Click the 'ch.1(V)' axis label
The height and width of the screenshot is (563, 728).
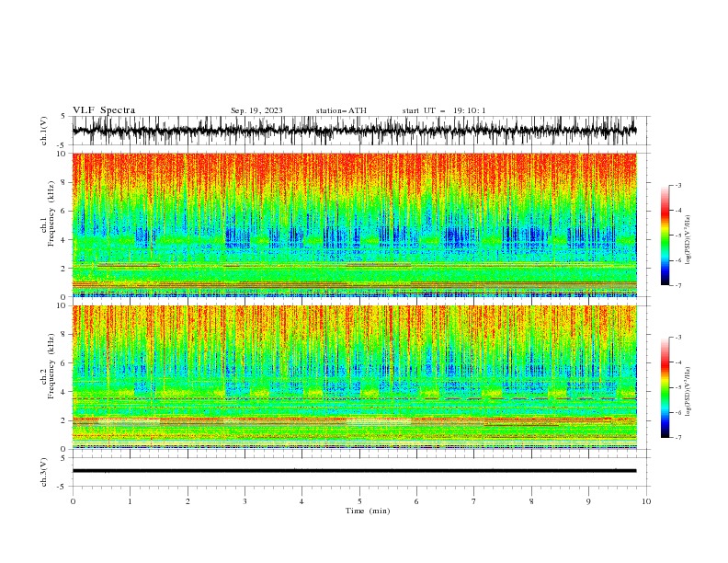point(44,131)
